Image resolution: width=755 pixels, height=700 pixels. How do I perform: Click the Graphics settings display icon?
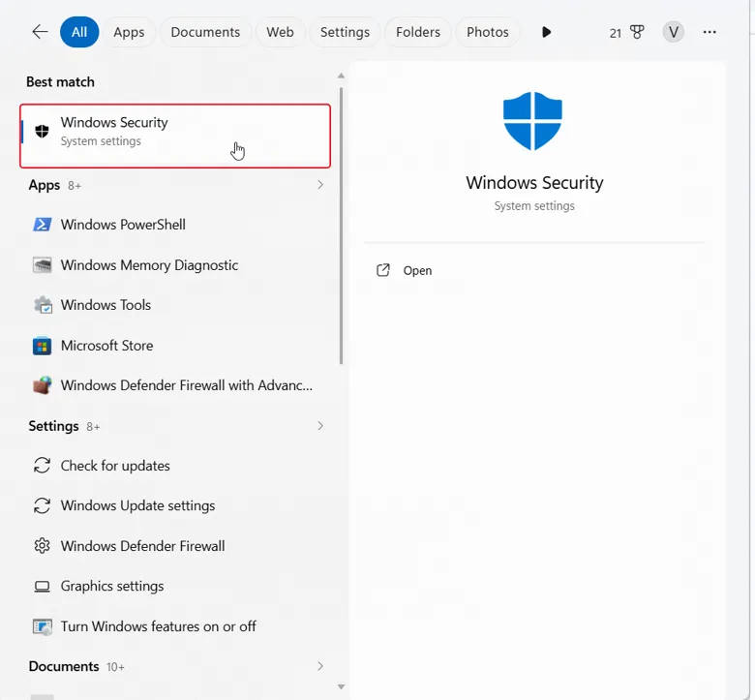pos(42,587)
